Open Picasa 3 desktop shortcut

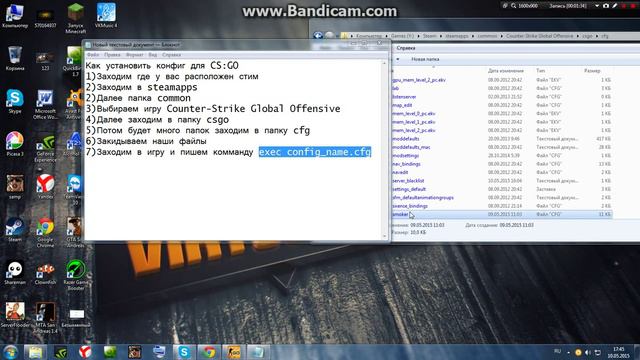click(15, 144)
